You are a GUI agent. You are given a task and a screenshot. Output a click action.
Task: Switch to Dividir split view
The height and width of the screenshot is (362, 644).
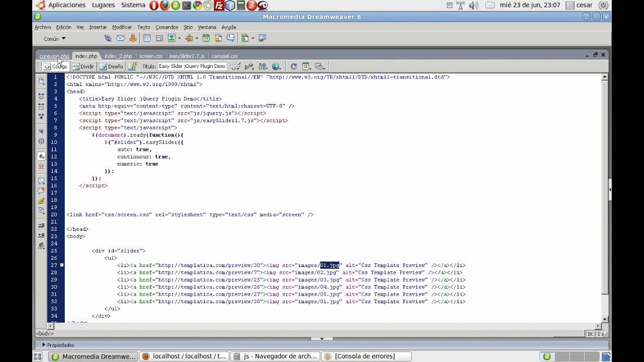(83, 66)
